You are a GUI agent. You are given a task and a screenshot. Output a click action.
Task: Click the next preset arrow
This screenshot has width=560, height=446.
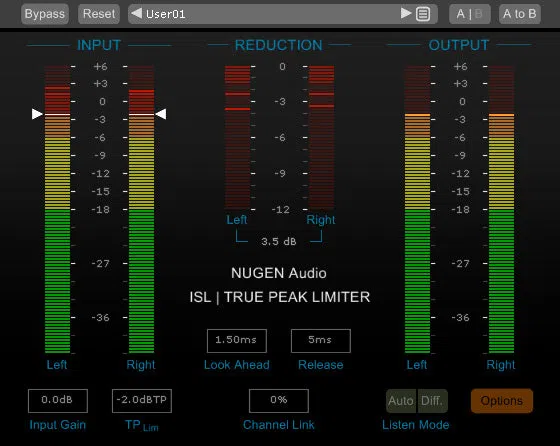[406, 14]
